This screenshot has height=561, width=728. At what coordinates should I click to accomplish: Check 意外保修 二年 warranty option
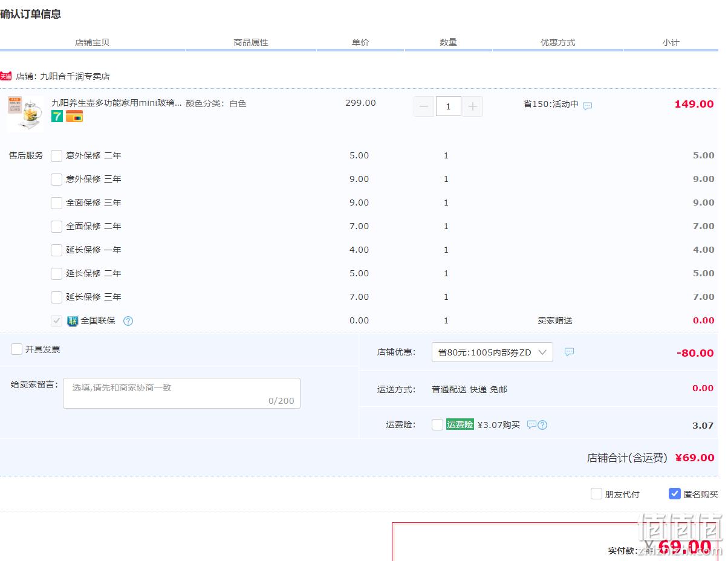pyautogui.click(x=56, y=155)
